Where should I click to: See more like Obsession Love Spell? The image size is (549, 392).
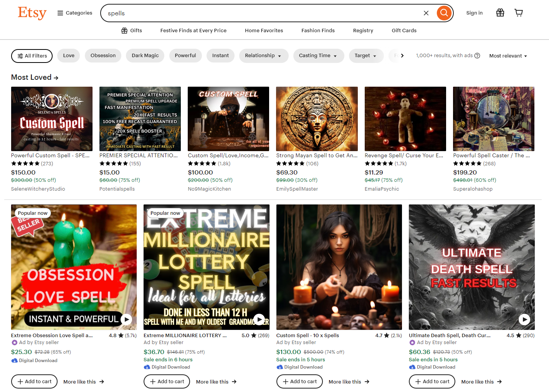point(84,382)
